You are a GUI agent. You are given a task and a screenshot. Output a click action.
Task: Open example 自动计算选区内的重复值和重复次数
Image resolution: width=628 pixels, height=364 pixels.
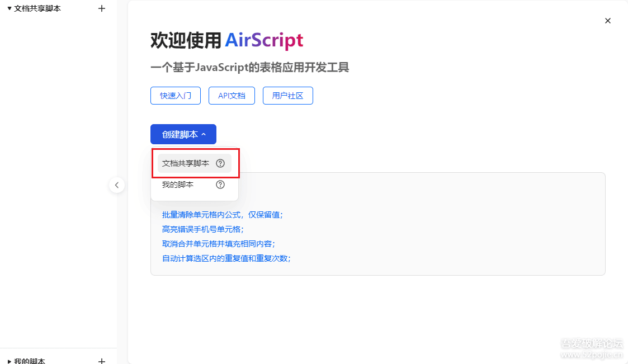(x=226, y=258)
